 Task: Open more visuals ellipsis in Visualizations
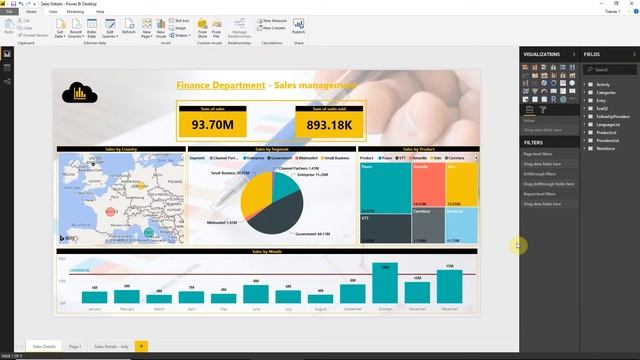click(572, 99)
